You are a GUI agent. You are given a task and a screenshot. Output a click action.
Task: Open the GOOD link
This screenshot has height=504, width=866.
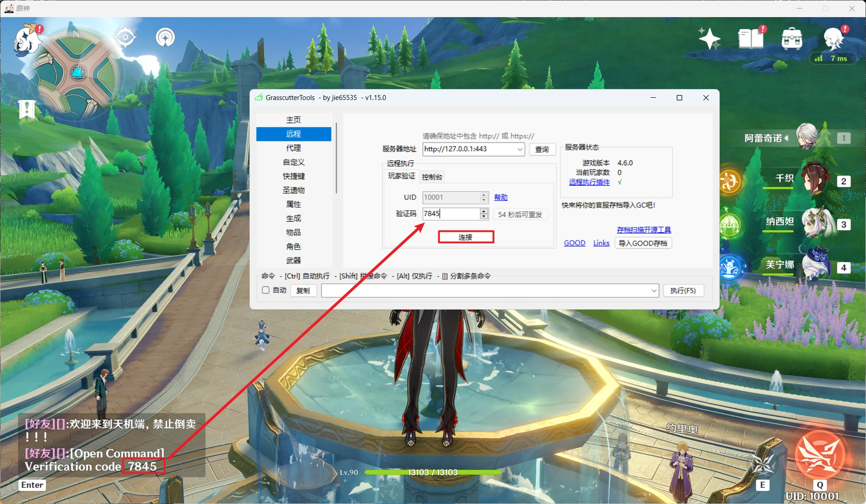pyautogui.click(x=574, y=243)
